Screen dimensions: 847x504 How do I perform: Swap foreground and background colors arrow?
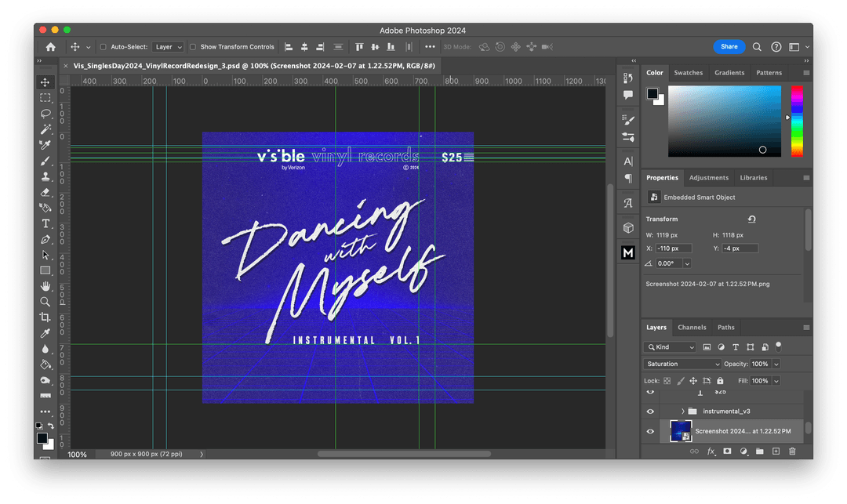tap(51, 426)
